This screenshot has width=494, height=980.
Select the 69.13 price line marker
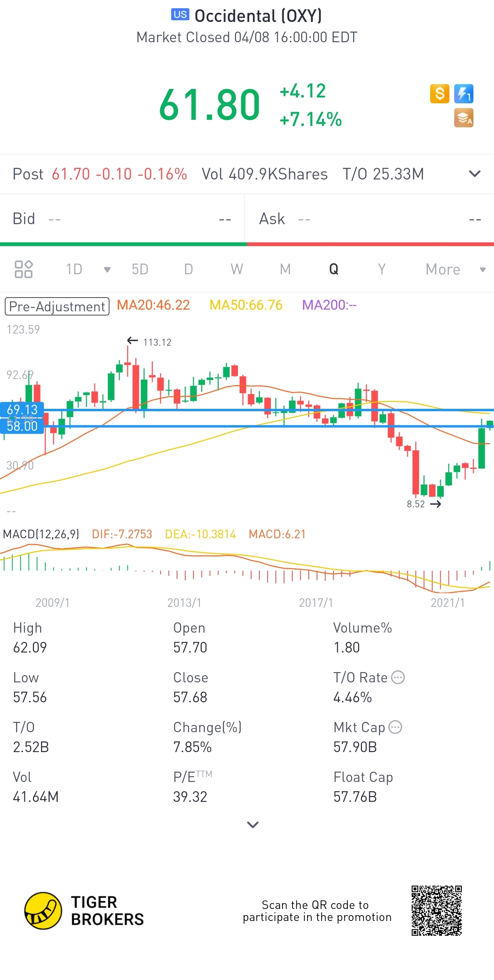[x=22, y=410]
